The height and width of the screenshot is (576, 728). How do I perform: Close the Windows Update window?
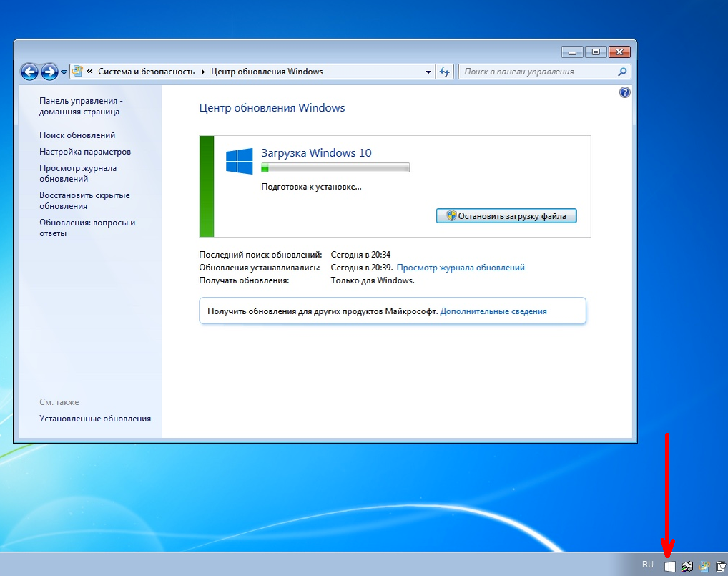(619, 52)
